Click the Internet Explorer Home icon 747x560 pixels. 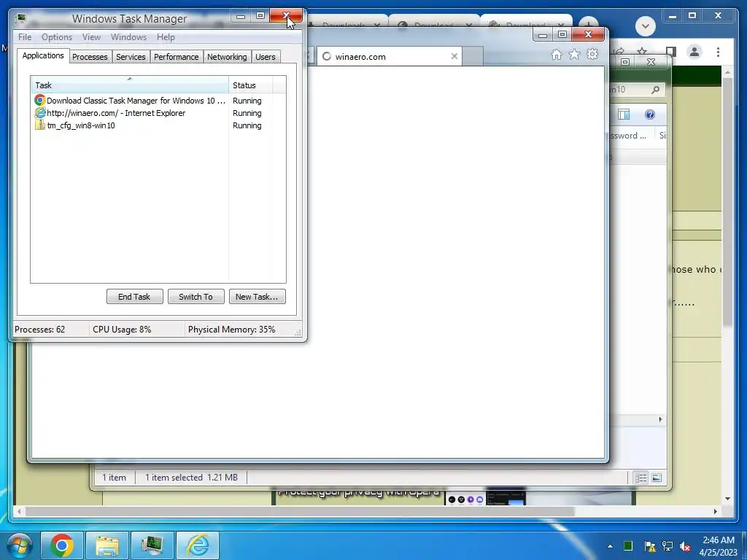tap(557, 55)
